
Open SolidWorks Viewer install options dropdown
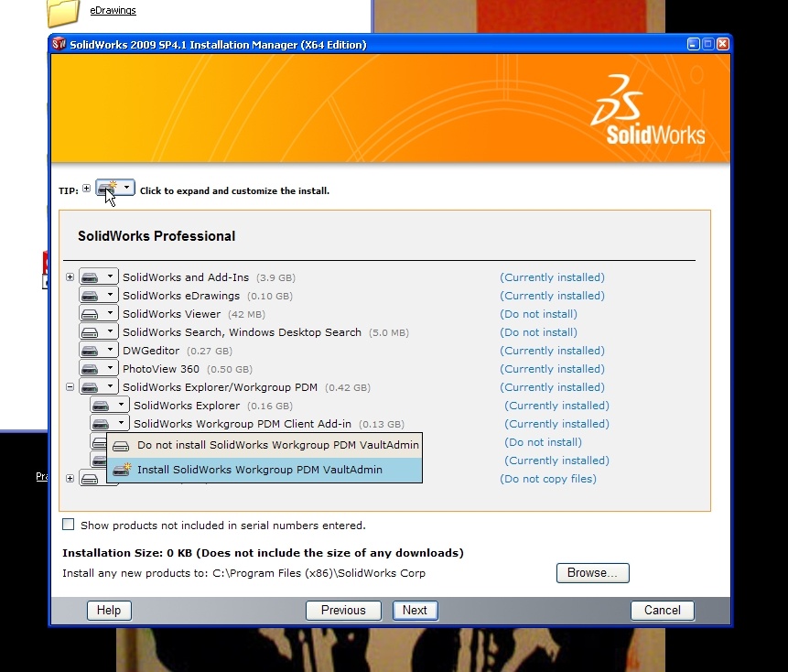[x=110, y=314]
